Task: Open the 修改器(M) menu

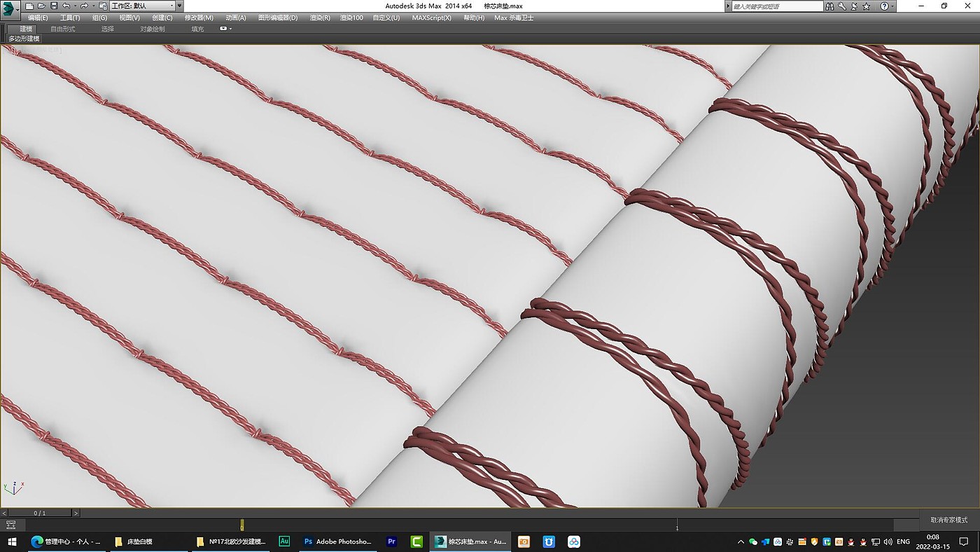Action: coord(199,18)
